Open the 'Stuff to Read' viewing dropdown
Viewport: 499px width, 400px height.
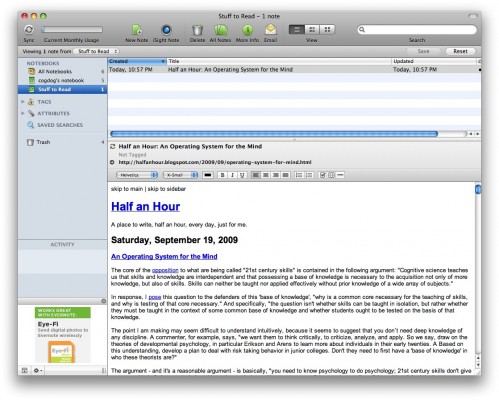(x=97, y=51)
